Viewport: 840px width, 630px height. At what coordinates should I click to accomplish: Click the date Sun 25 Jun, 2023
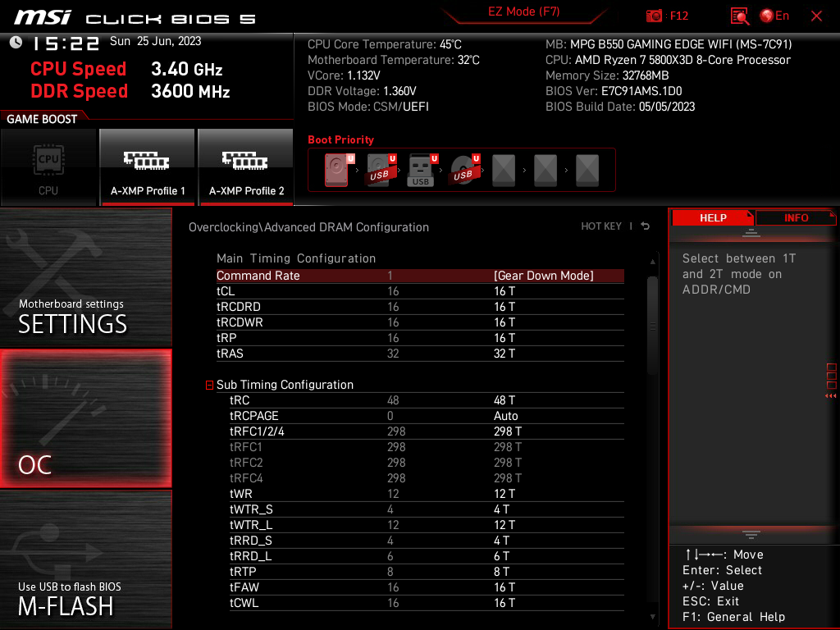click(155, 41)
